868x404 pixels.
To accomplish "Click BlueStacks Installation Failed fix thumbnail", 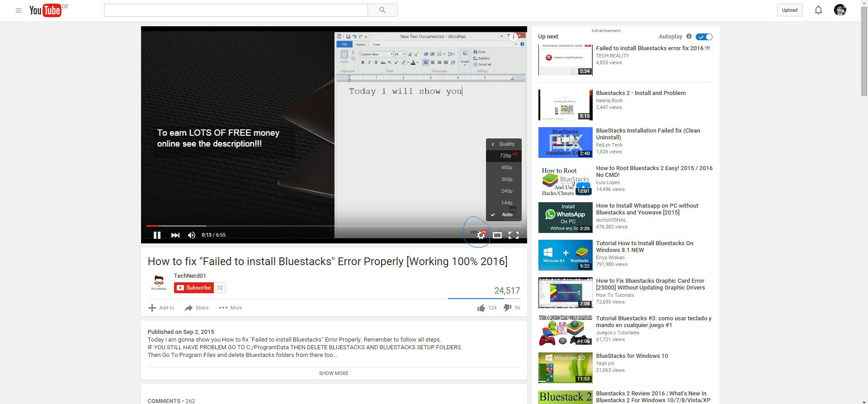I will pos(565,143).
